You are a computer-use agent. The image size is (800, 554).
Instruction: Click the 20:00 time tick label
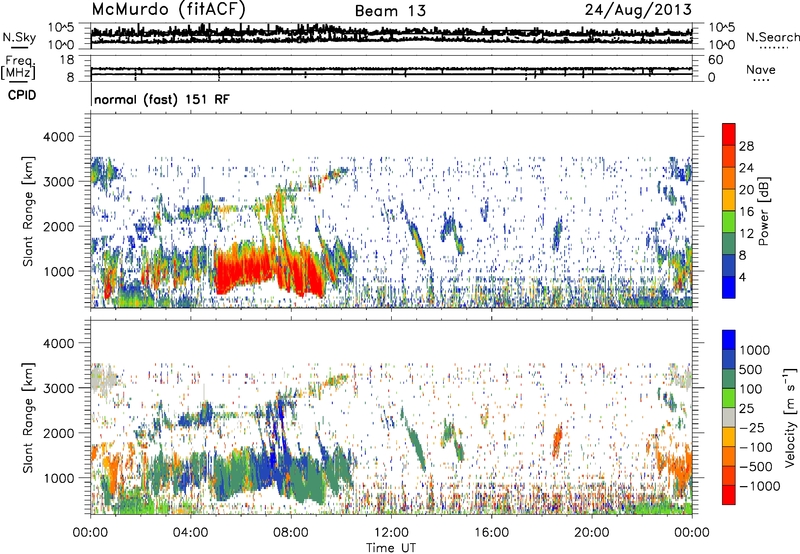[591, 533]
